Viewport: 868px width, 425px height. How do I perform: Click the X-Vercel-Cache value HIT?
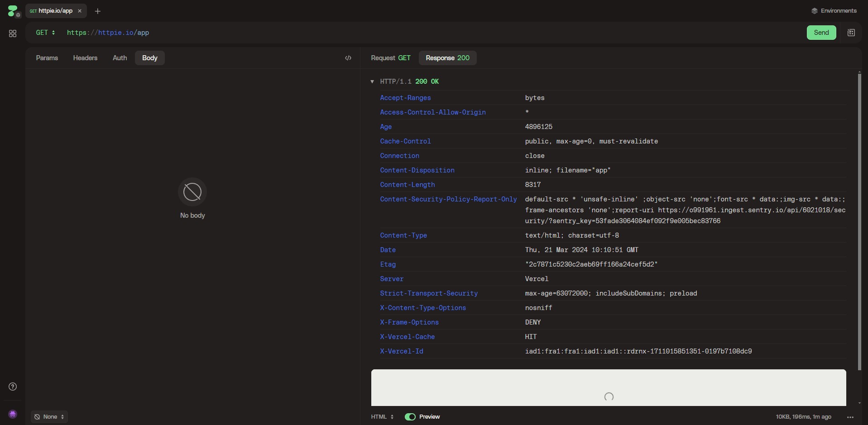click(531, 337)
